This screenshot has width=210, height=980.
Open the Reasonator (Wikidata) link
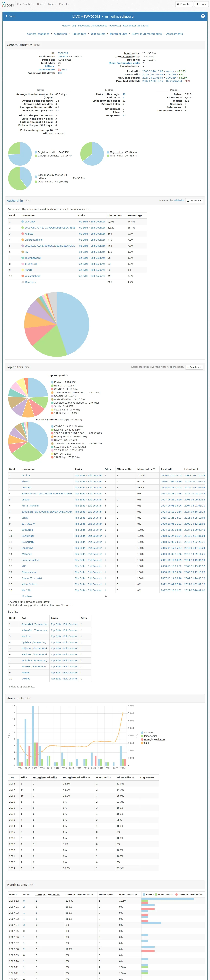136,26
